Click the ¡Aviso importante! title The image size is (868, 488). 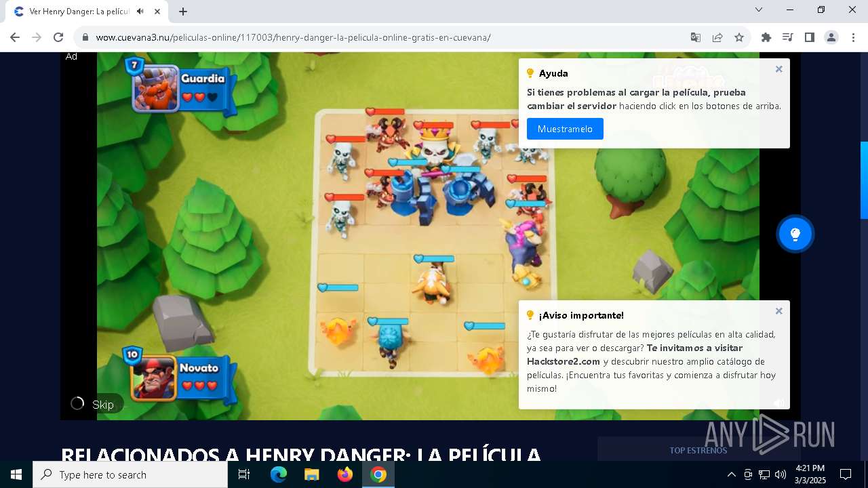(x=581, y=315)
